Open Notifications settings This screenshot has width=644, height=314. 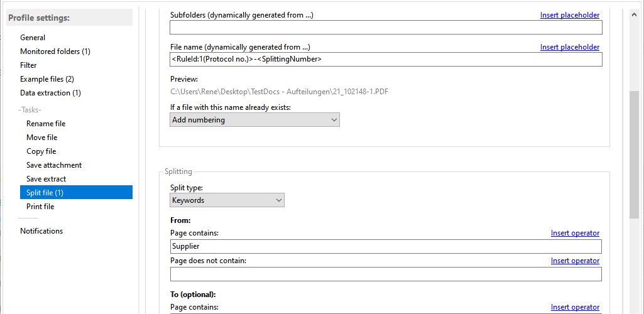pos(41,230)
